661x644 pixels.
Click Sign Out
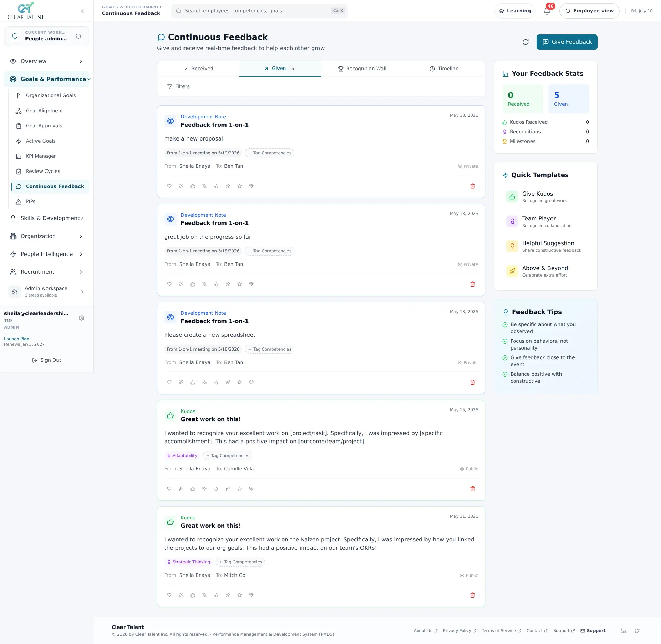pyautogui.click(x=46, y=360)
